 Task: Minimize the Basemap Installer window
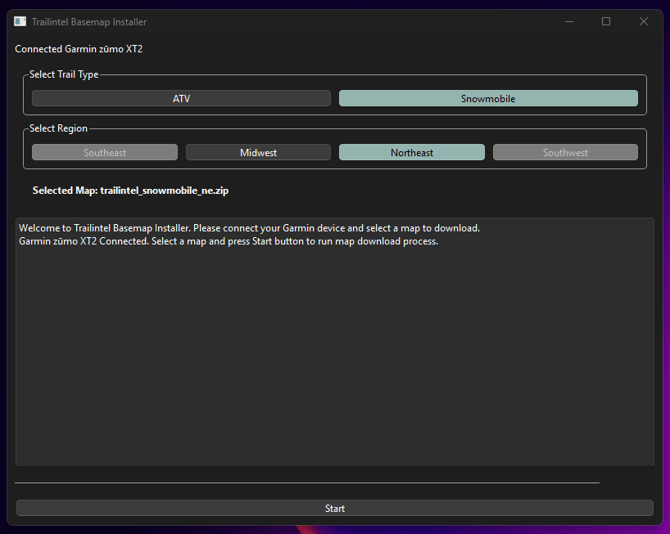tap(568, 21)
